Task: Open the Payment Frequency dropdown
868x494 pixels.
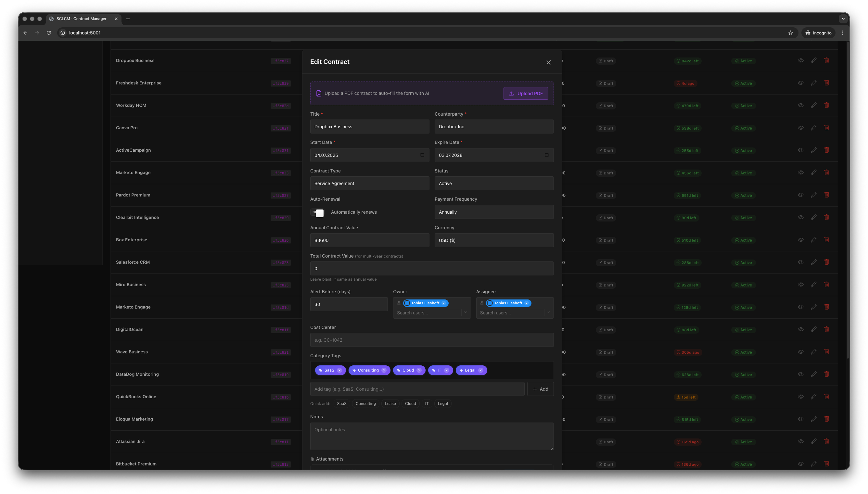Action: coord(493,212)
